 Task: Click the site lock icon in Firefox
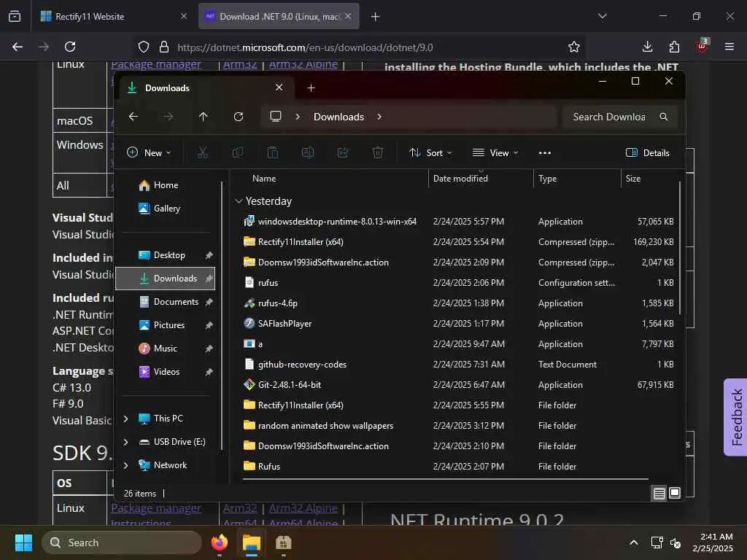point(164,47)
